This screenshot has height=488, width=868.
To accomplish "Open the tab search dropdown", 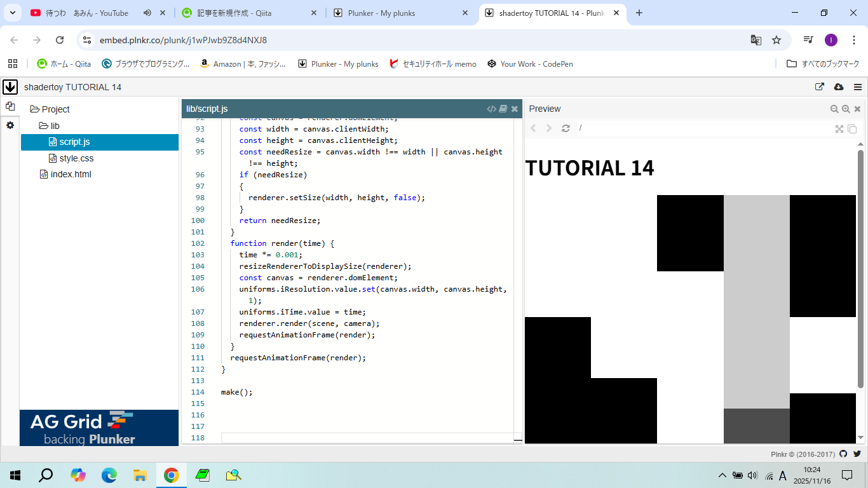I will click(x=12, y=13).
